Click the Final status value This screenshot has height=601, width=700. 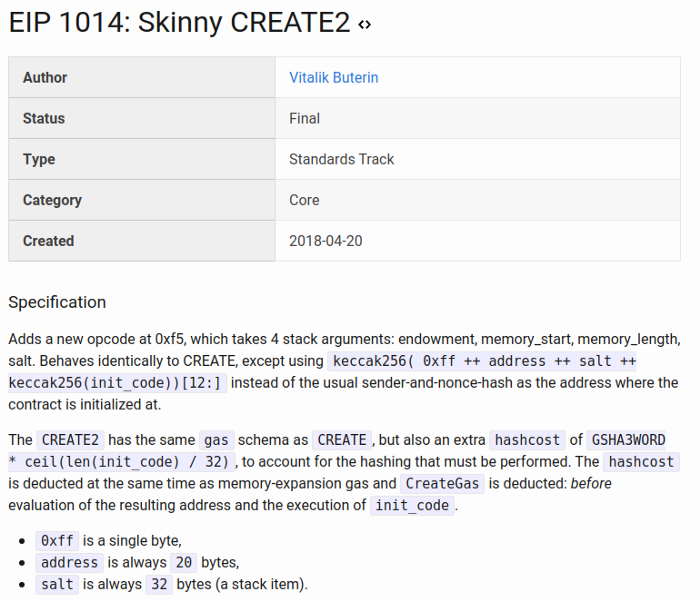(304, 118)
